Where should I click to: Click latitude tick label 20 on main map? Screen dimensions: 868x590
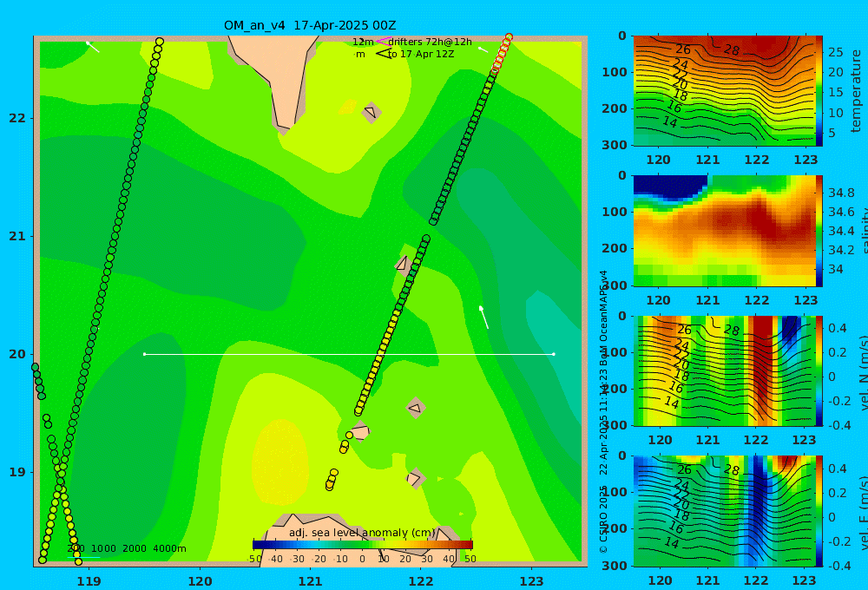(x=17, y=354)
